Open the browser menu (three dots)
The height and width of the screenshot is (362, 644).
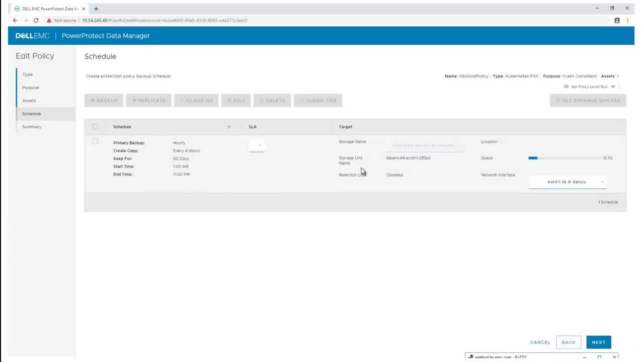(627, 21)
